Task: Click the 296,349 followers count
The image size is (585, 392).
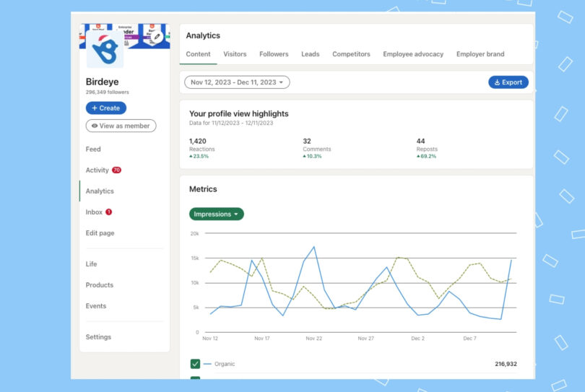Action: click(107, 92)
